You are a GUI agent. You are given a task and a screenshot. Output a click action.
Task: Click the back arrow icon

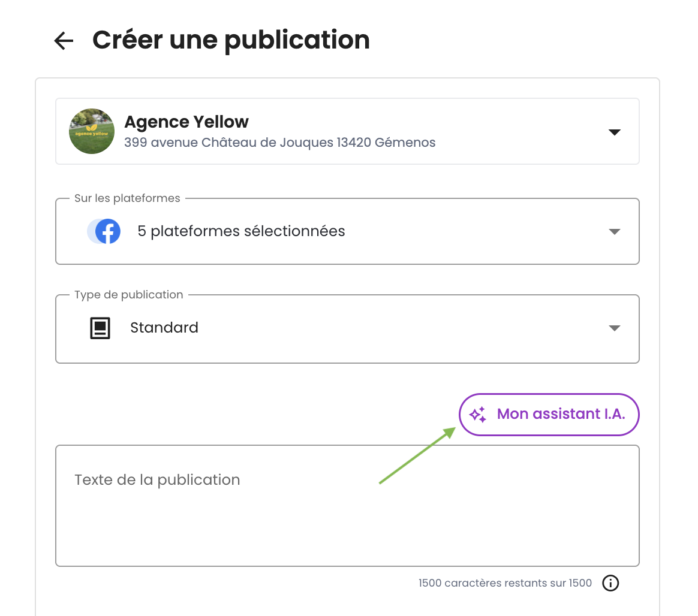click(x=64, y=41)
